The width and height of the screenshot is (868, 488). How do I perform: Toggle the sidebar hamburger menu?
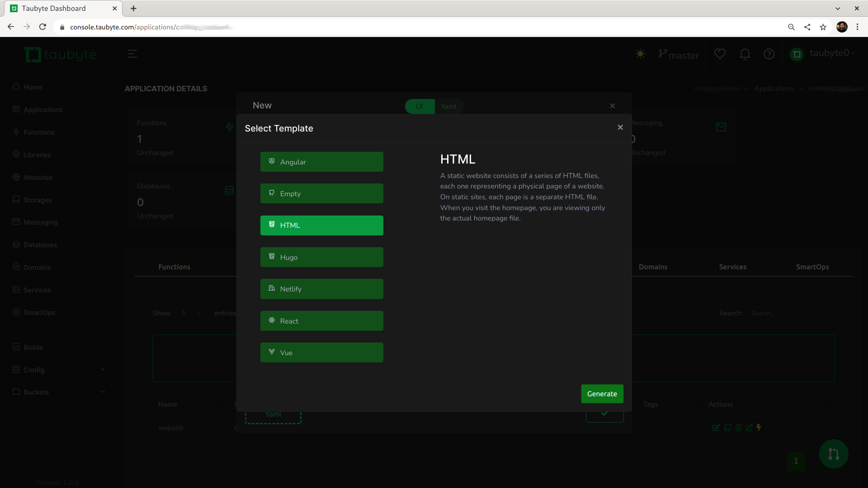(x=132, y=54)
